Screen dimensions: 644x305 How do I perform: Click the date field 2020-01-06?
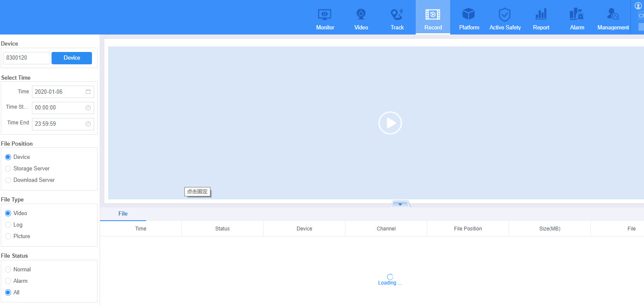[63, 92]
